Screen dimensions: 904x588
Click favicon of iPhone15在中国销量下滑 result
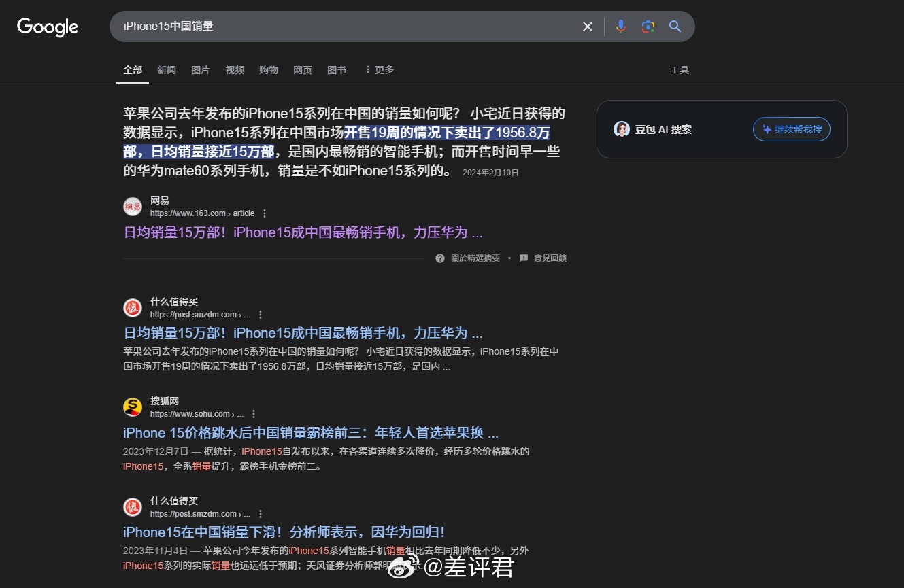[133, 507]
